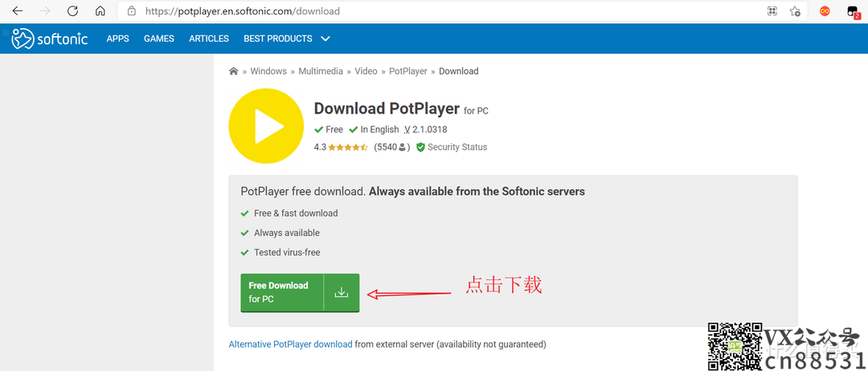
Task: Click the yellow PotPlayer app icon
Action: tap(268, 124)
